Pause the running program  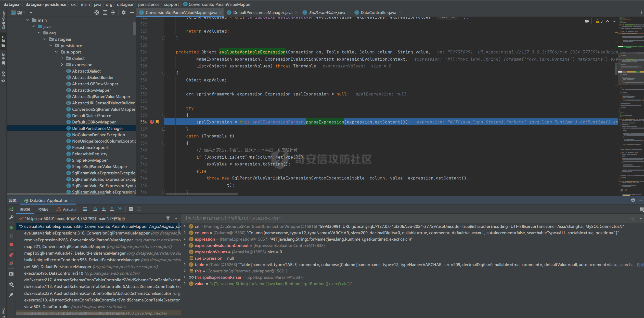pos(11,236)
